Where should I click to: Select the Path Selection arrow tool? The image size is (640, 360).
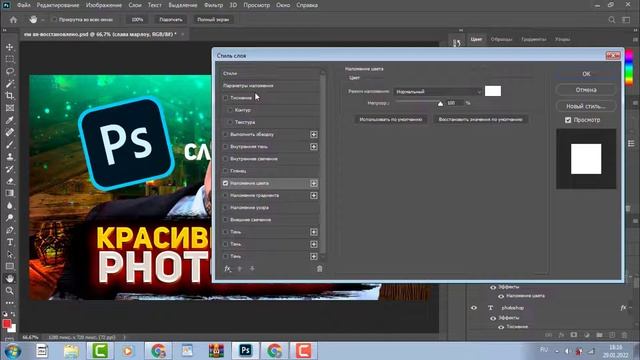point(9,254)
